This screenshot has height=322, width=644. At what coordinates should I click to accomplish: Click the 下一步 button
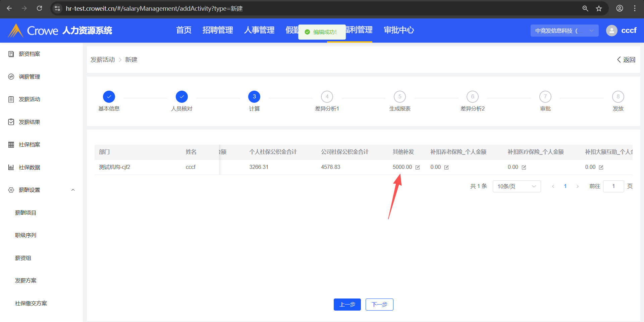click(379, 305)
